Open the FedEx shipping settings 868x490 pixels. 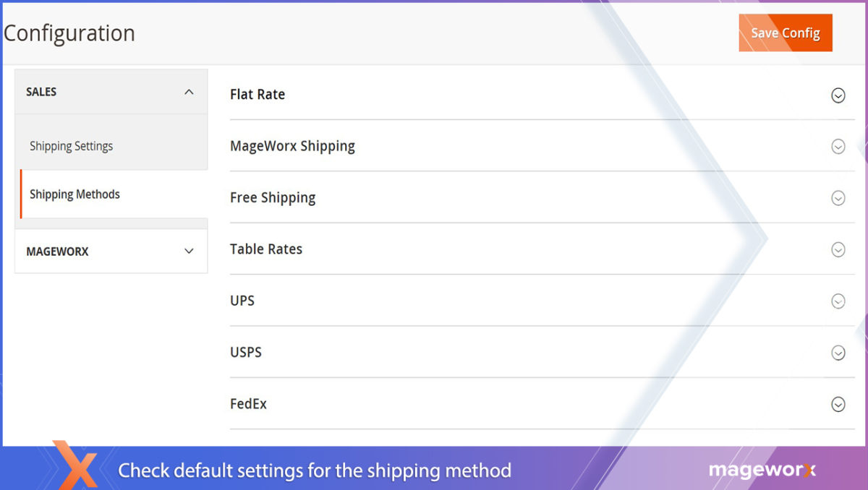[x=838, y=403]
